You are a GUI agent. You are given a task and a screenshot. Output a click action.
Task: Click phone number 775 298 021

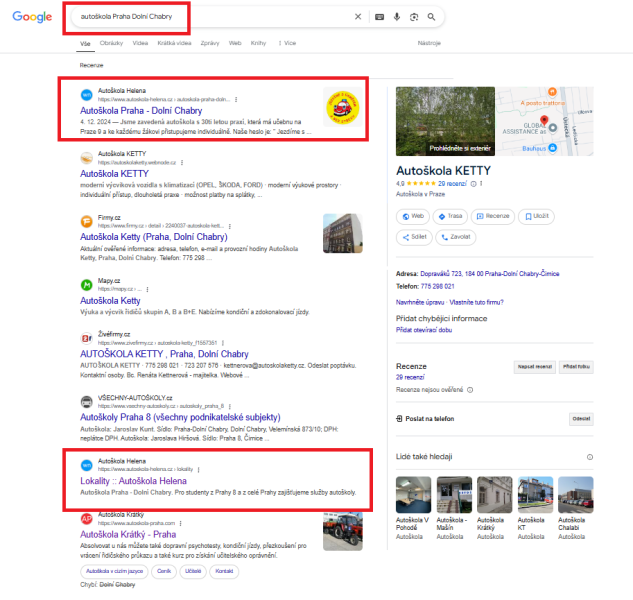(x=438, y=286)
